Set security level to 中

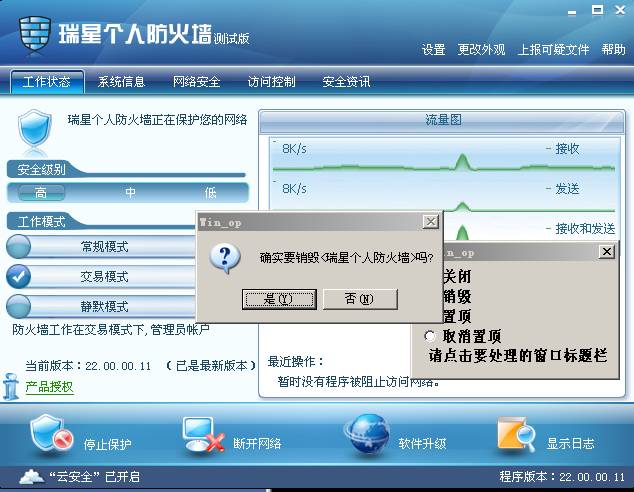coord(130,192)
